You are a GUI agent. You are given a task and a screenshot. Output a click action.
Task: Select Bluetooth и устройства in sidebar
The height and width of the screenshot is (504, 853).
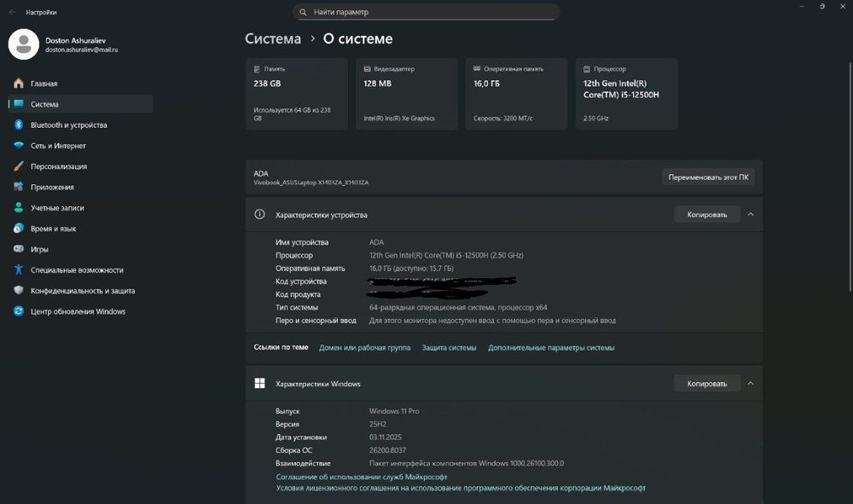tap(80, 125)
